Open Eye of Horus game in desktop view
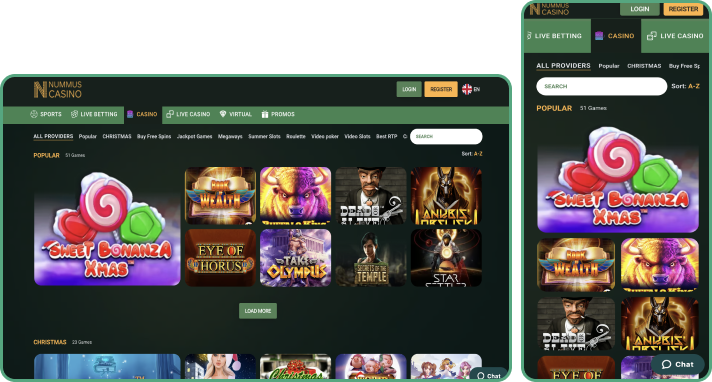 pos(220,258)
